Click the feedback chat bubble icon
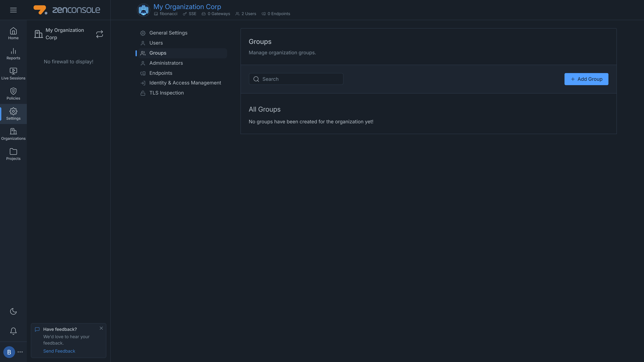Image resolution: width=644 pixels, height=362 pixels. [37, 329]
